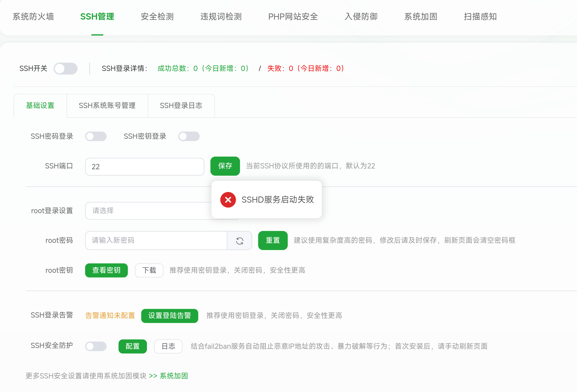Follow the 系统加固 link at bottom
This screenshot has width=577, height=392.
click(174, 376)
